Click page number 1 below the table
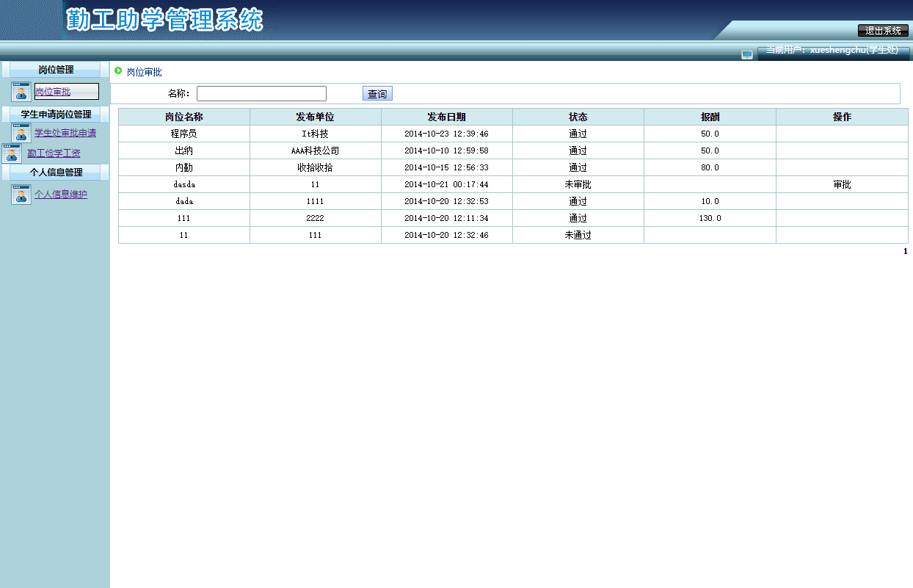 pyautogui.click(x=904, y=251)
